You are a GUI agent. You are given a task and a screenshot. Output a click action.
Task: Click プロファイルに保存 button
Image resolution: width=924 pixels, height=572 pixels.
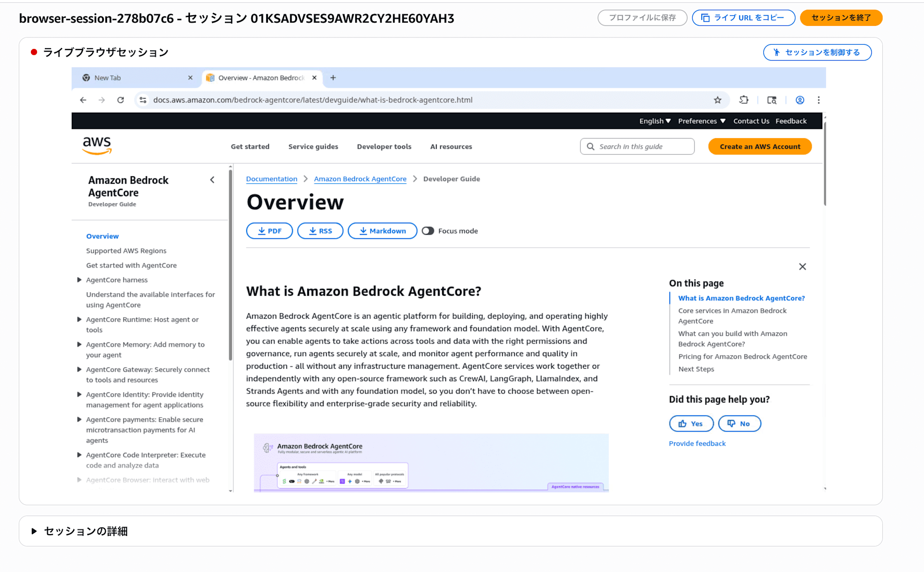pos(642,18)
